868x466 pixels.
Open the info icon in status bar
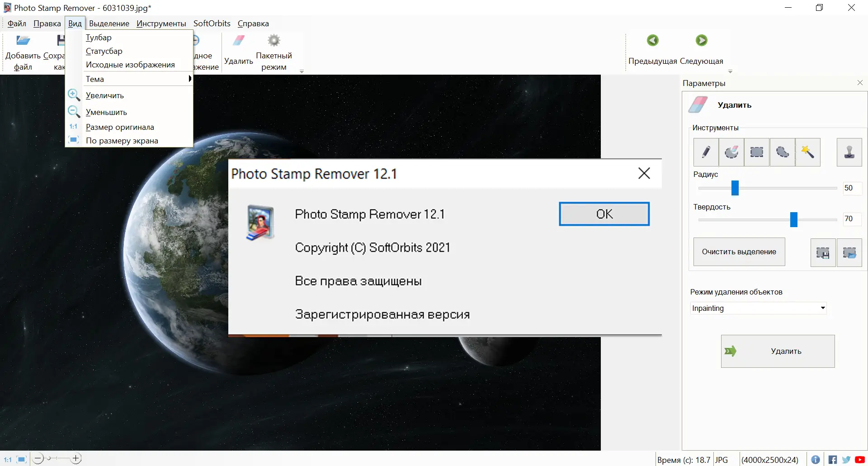[816, 460]
